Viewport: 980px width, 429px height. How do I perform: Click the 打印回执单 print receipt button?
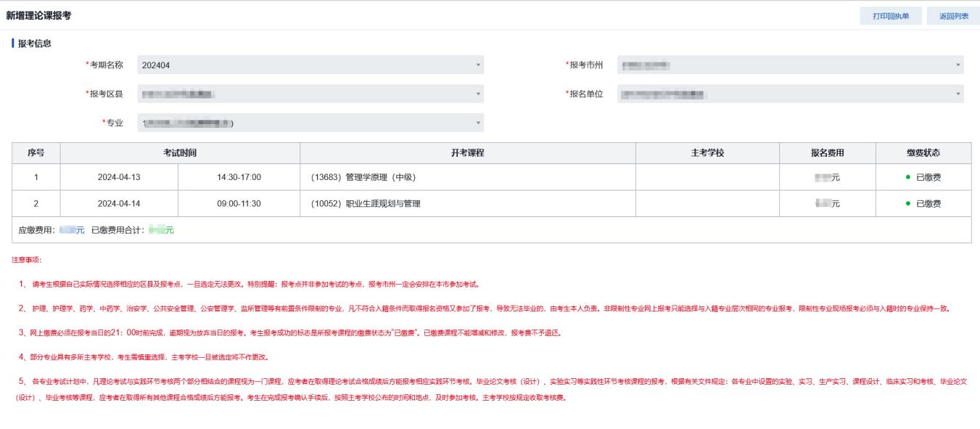[892, 15]
